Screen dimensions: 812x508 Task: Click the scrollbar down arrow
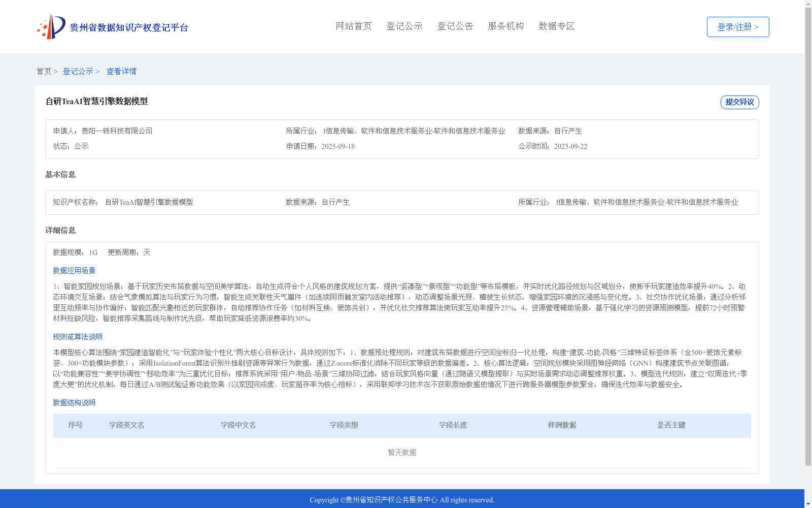pyautogui.click(x=808, y=504)
